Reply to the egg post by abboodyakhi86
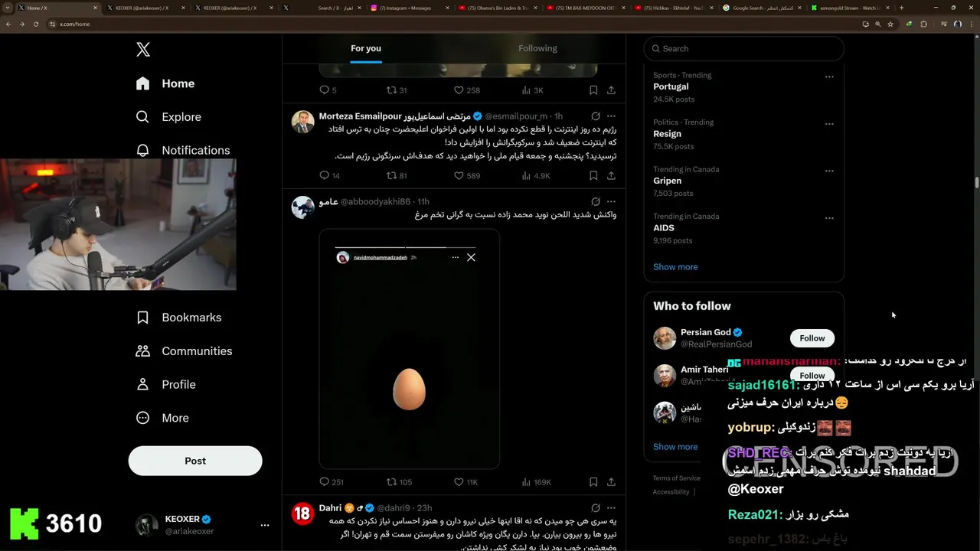Screen dimensions: 980x551 332,482
